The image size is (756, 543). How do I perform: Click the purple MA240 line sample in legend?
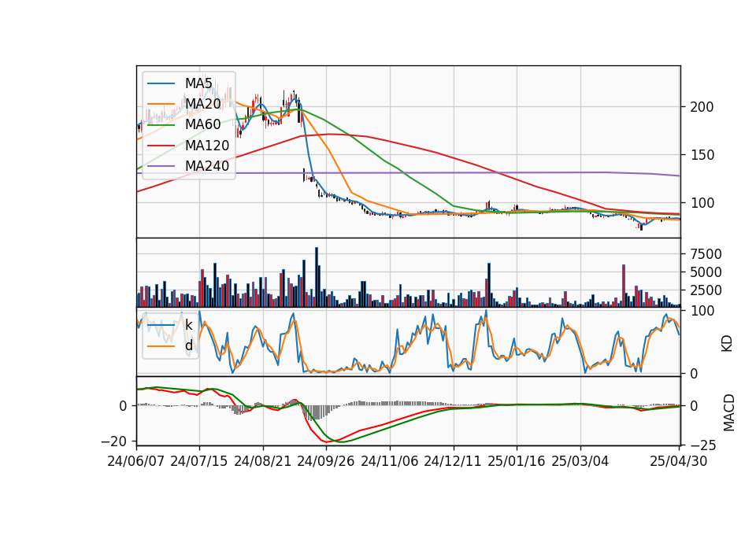tap(161, 166)
